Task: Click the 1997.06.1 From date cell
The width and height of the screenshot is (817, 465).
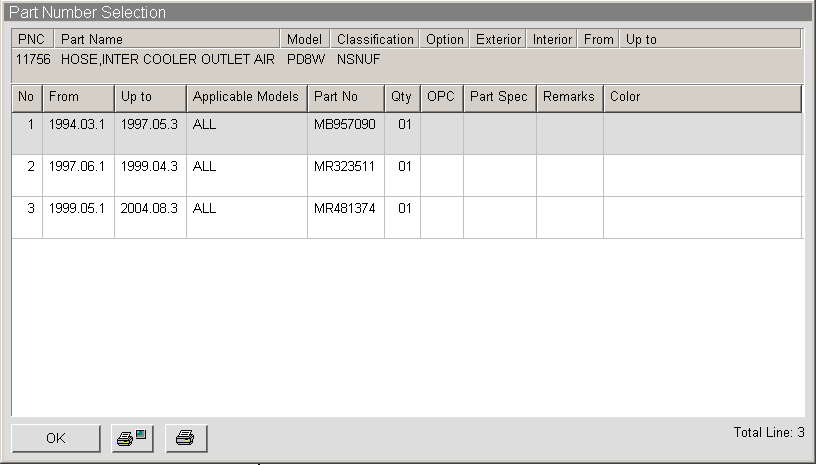Action: (78, 167)
